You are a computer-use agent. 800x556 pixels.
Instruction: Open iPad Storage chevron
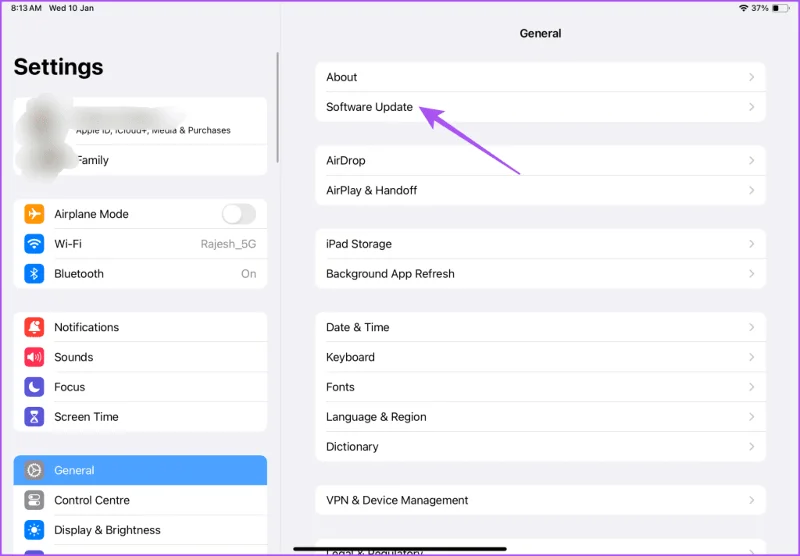click(x=752, y=244)
